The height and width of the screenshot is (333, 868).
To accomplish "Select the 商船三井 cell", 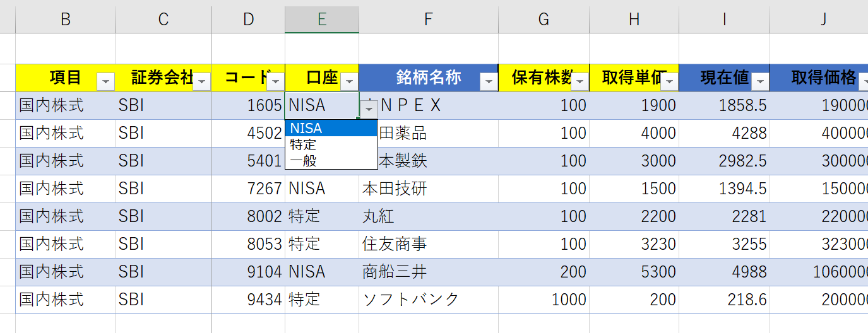I will [x=429, y=272].
